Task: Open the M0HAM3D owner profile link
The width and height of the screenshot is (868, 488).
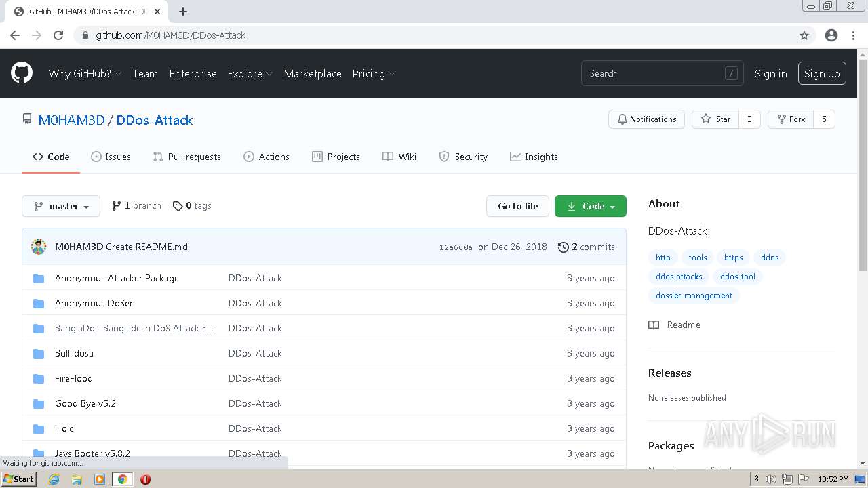Action: coord(72,120)
